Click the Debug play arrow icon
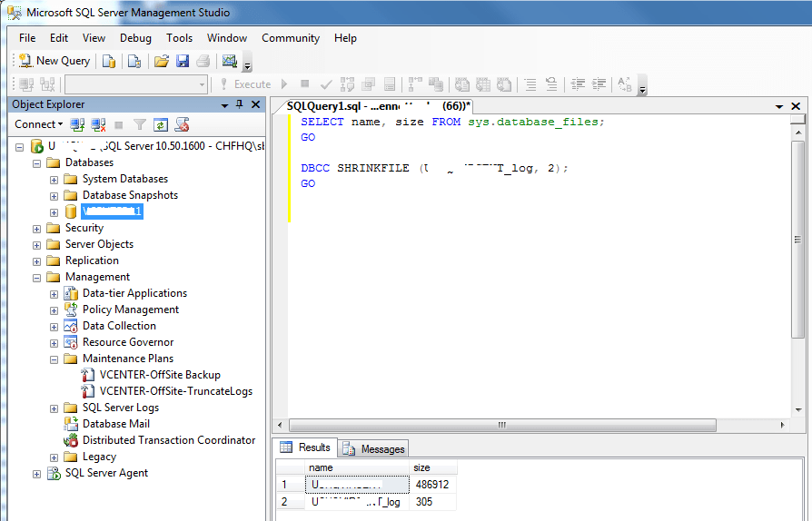This screenshot has width=812, height=521. (x=283, y=84)
